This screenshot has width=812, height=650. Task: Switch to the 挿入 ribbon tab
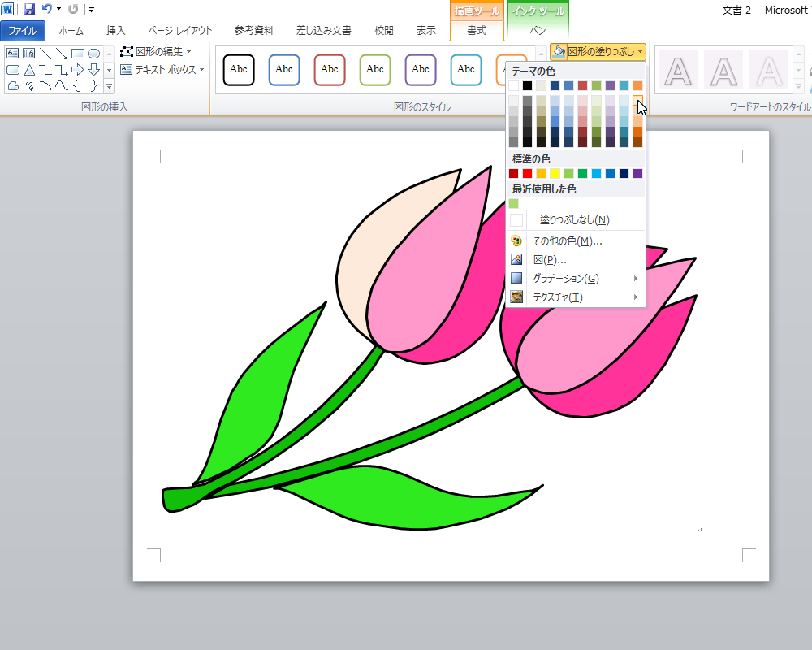(116, 31)
